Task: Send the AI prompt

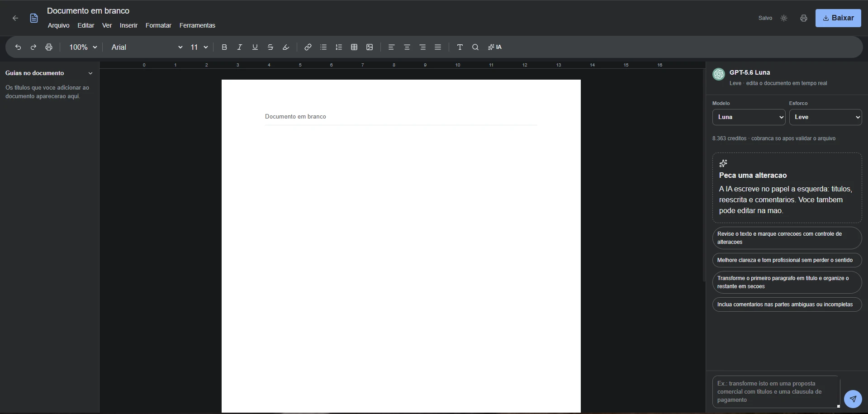Action: pyautogui.click(x=853, y=399)
